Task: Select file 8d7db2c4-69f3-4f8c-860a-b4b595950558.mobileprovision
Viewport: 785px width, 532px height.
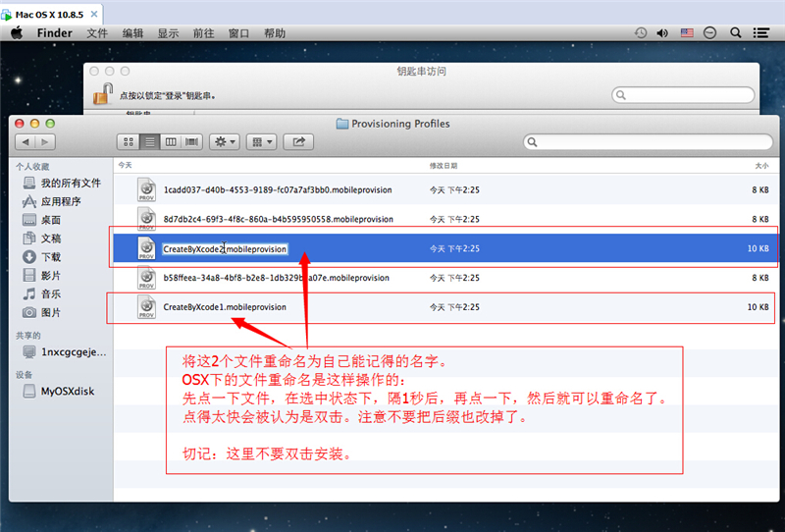Action: click(x=445, y=219)
